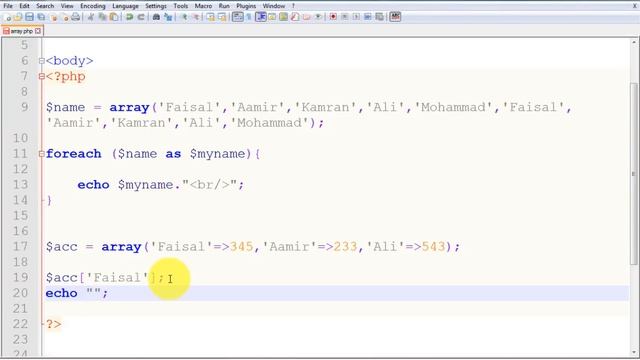
Task: Create a new file with the New icon
Action: (x=7, y=17)
